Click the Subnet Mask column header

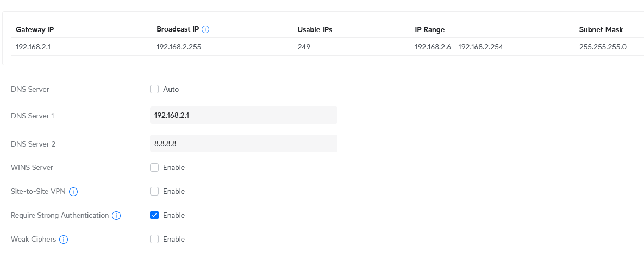coord(601,29)
